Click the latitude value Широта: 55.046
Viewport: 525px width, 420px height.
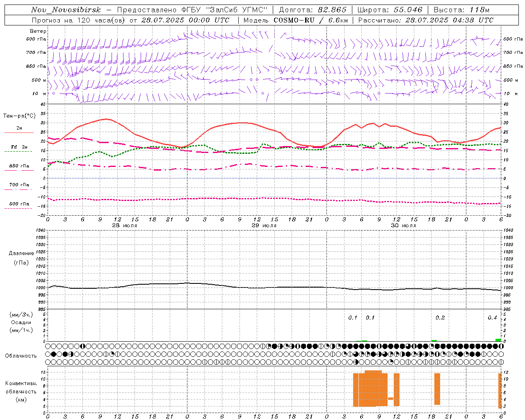click(x=390, y=10)
